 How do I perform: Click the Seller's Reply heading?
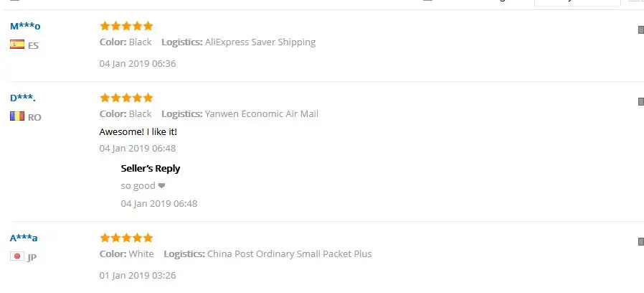(x=151, y=168)
